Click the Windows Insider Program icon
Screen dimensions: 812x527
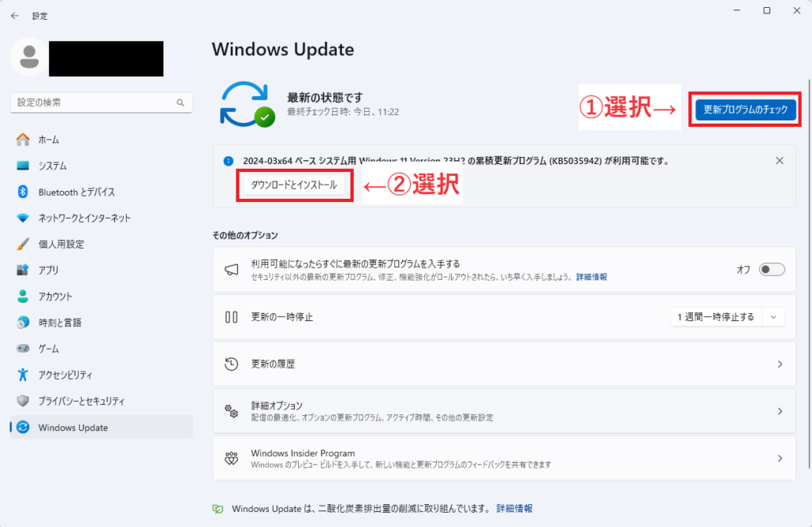click(x=232, y=458)
